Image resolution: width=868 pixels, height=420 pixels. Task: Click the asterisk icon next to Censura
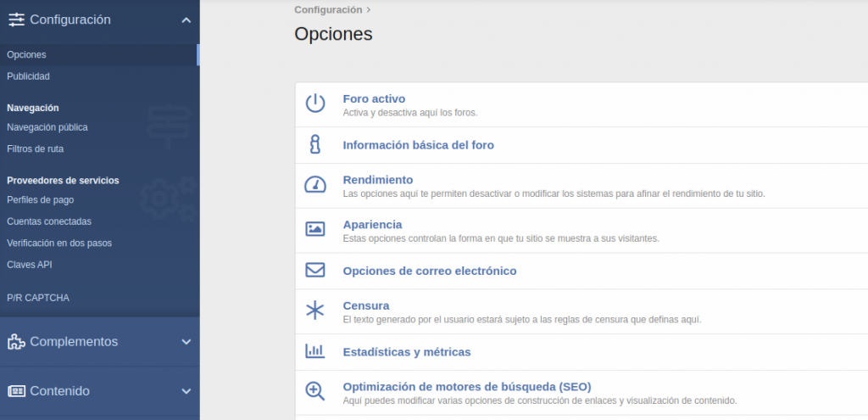point(315,311)
